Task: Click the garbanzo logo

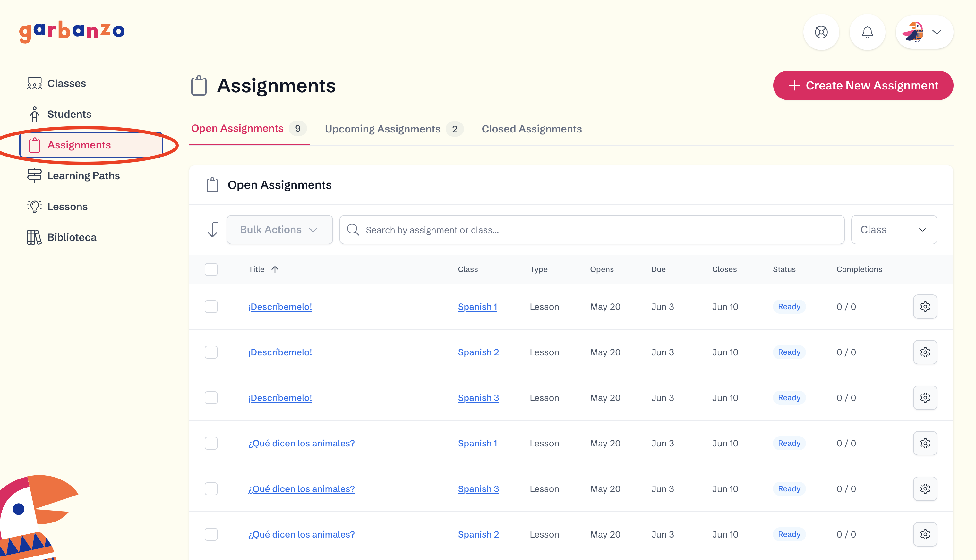Action: (x=72, y=31)
